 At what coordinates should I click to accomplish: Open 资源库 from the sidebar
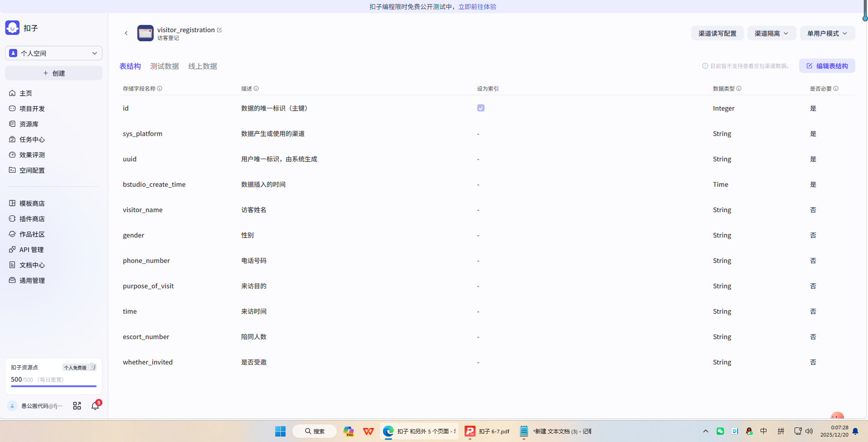coord(29,124)
